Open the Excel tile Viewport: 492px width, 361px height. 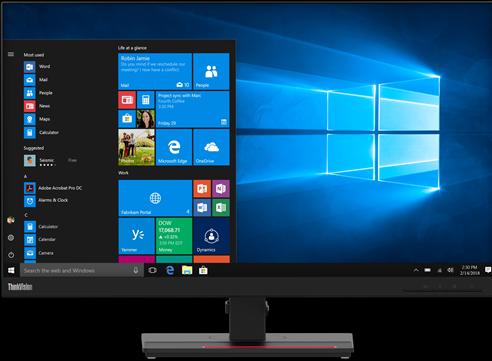click(x=221, y=208)
